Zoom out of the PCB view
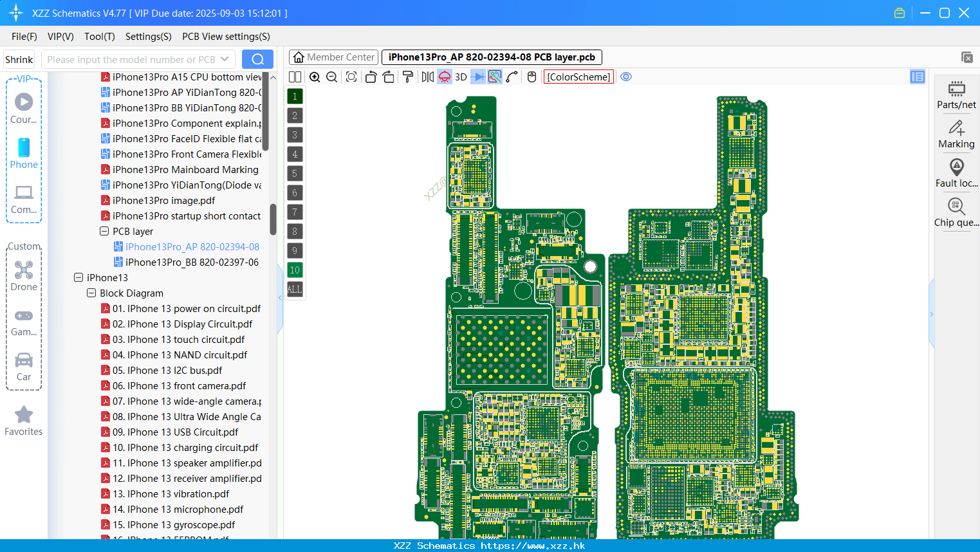980x552 pixels. click(332, 77)
